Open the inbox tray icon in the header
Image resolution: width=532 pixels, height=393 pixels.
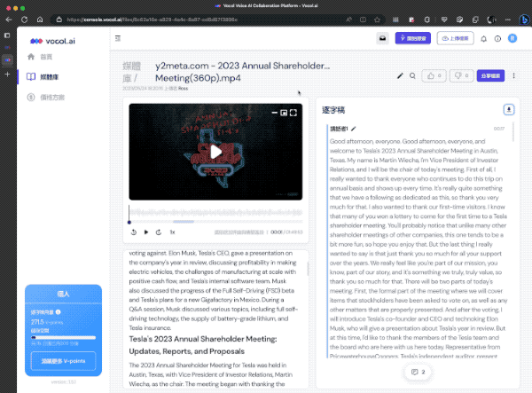(382, 38)
